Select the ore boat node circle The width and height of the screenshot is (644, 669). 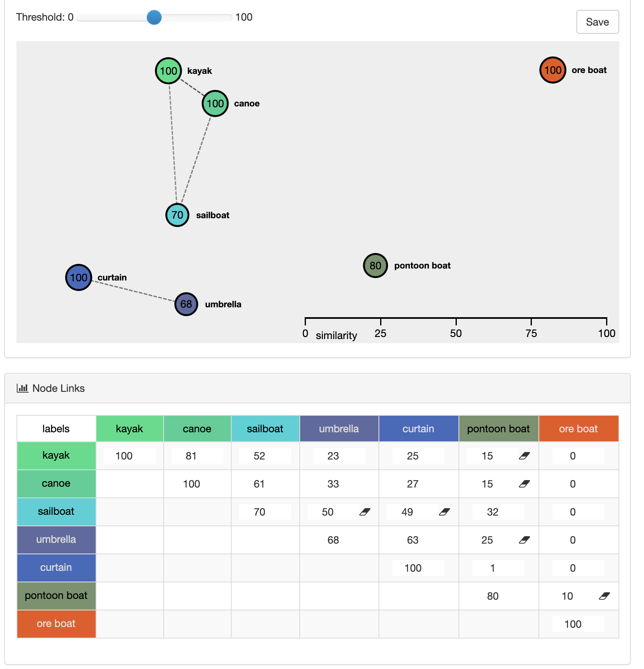coord(553,70)
